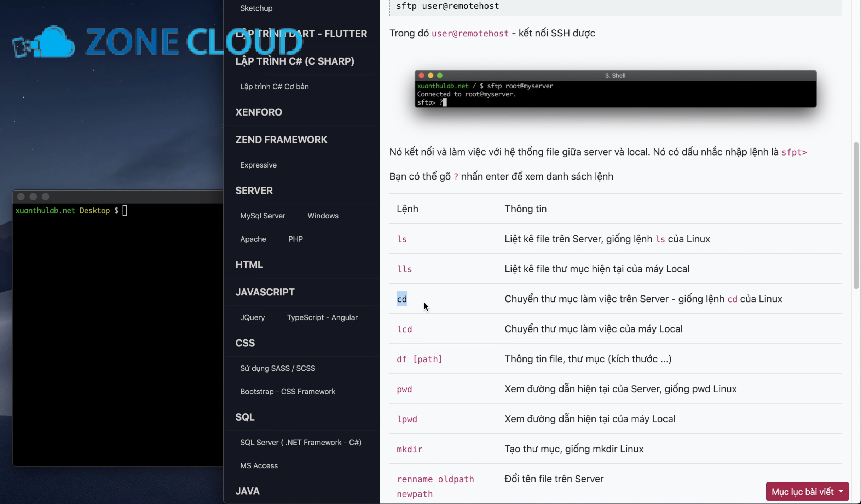
Task: Click the 'pwd' command cell
Action: (x=404, y=389)
